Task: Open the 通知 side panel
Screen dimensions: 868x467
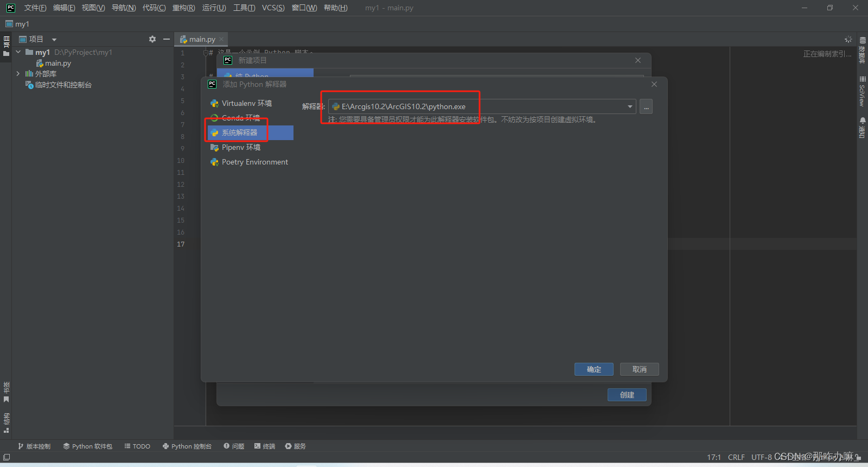Action: pos(863,128)
